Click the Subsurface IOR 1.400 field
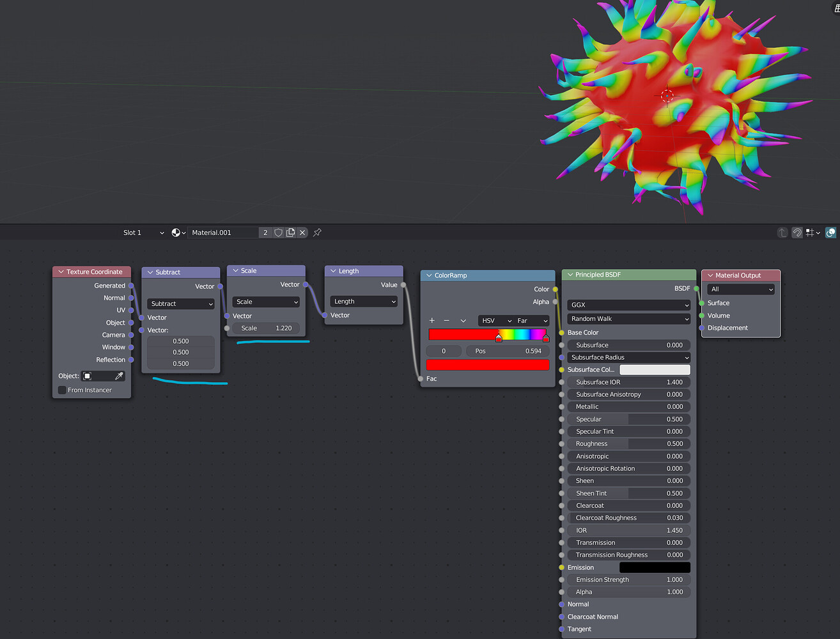 click(629, 382)
